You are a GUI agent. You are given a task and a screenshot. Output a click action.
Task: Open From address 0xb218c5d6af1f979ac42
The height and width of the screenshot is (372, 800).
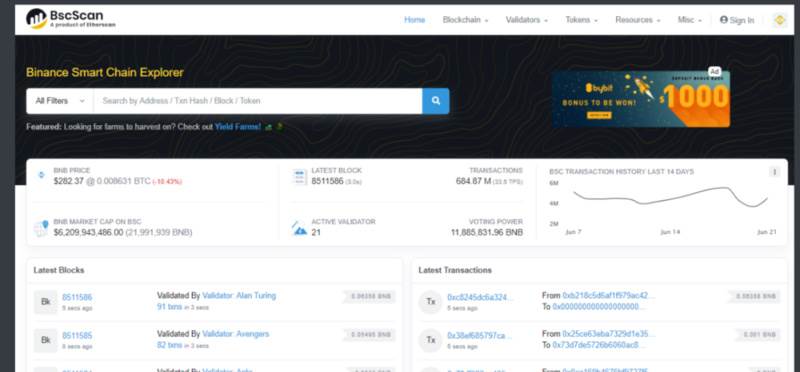[609, 295]
